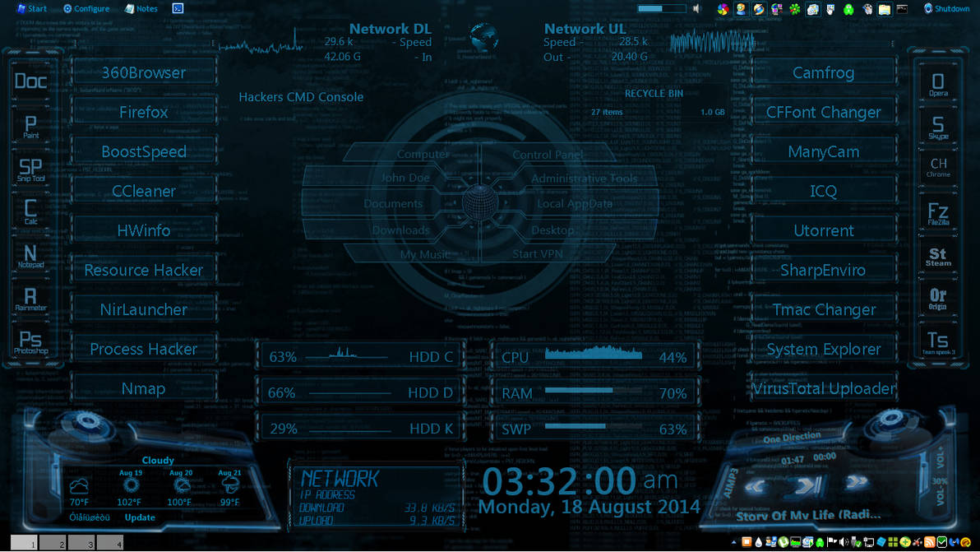Open the folder icon in the top bar
The image size is (980, 552).
tap(885, 9)
